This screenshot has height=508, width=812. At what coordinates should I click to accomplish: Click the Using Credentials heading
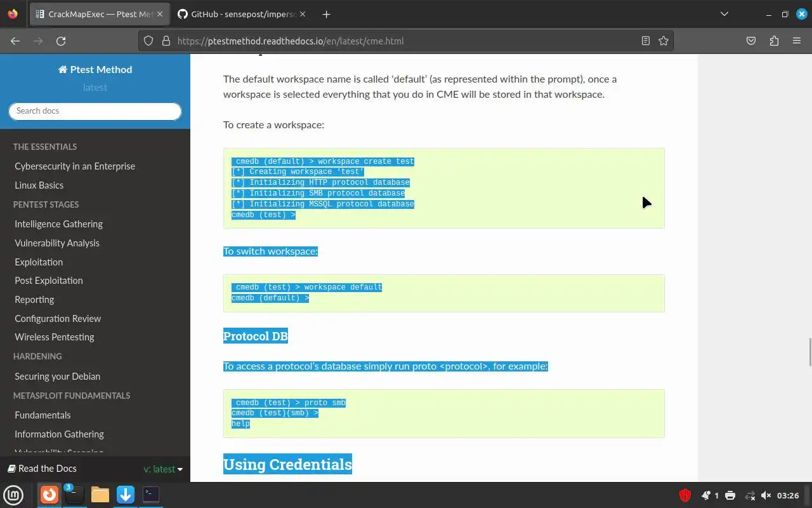287,464
